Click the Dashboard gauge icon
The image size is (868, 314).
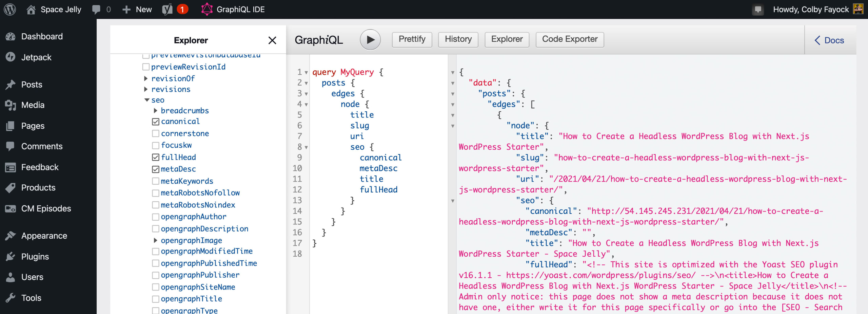pyautogui.click(x=11, y=36)
